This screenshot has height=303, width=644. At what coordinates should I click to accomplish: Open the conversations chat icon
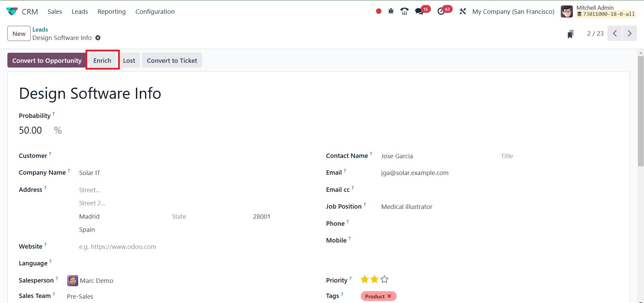tap(419, 11)
